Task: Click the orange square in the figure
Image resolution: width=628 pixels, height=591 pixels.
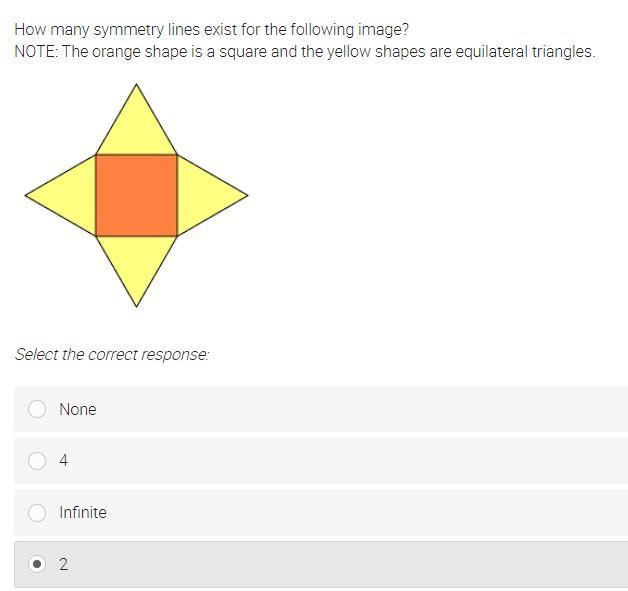Action: click(x=137, y=195)
